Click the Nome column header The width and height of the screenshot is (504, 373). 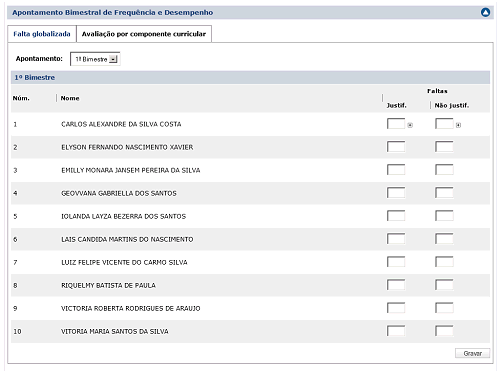[70, 98]
